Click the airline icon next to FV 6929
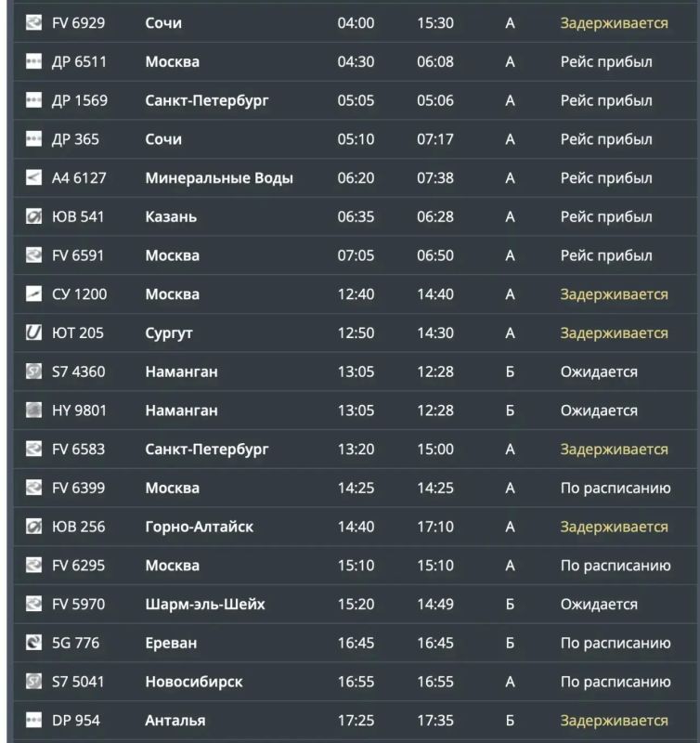The height and width of the screenshot is (743, 700). (x=33, y=22)
